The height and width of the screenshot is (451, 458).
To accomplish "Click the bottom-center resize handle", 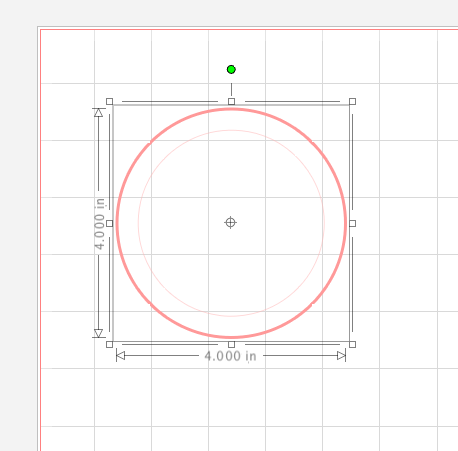I will point(231,344).
